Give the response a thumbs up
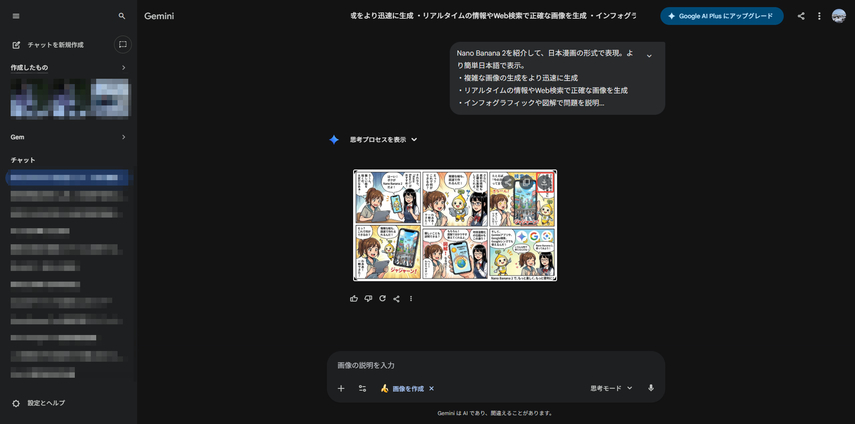 coord(354,299)
